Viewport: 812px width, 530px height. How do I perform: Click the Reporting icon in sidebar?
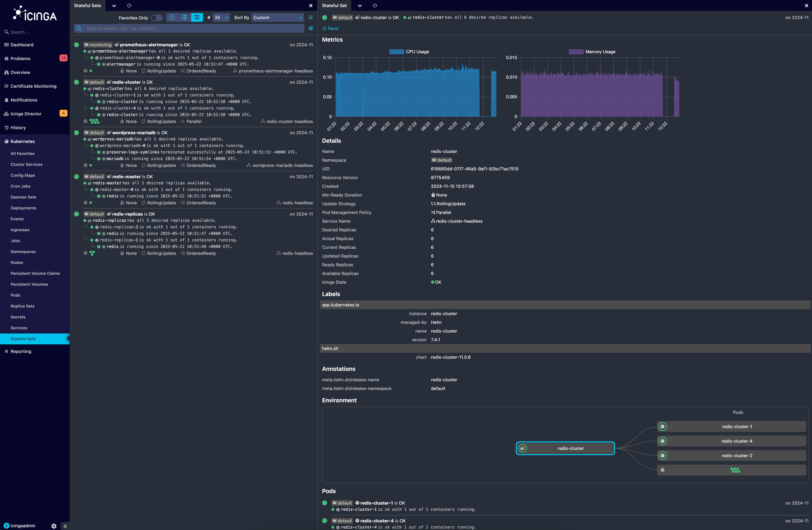pyautogui.click(x=7, y=351)
